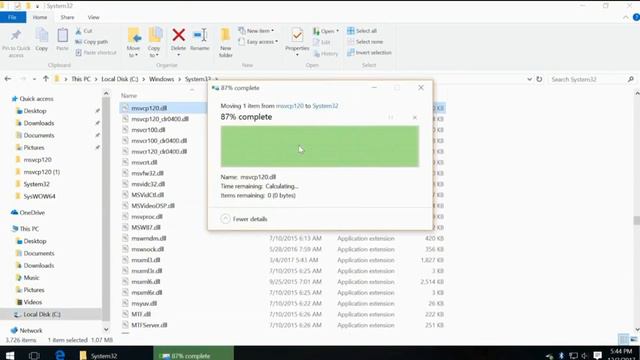640x360 pixels.
Task: Switch to the Home ribbon tab
Action: pyautogui.click(x=40, y=18)
